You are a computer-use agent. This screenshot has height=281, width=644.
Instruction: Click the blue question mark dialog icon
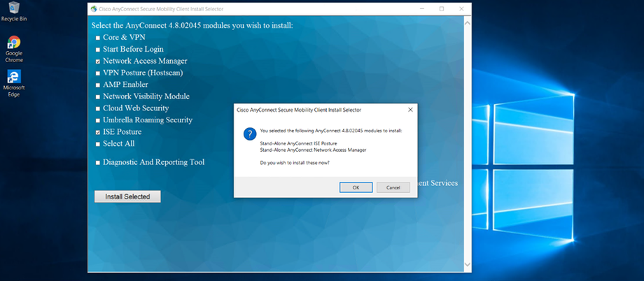coord(250,134)
